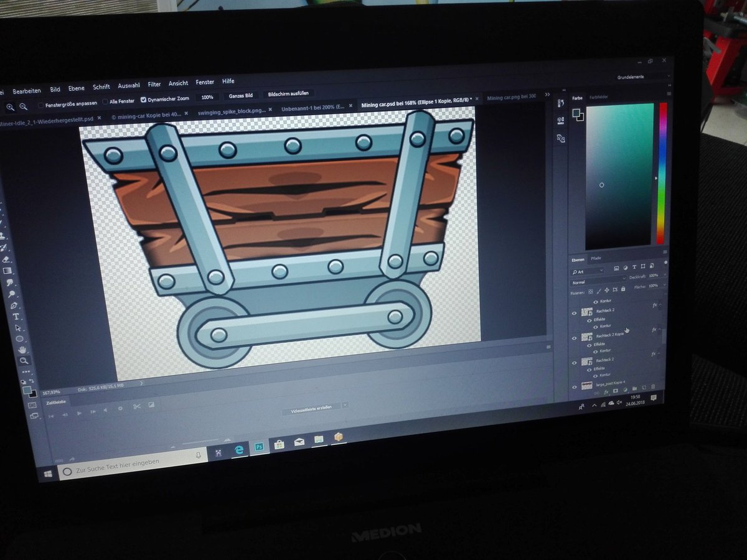
Task: Open dropdown arrow beside Videozeitleiste erstellen
Action: [345, 404]
